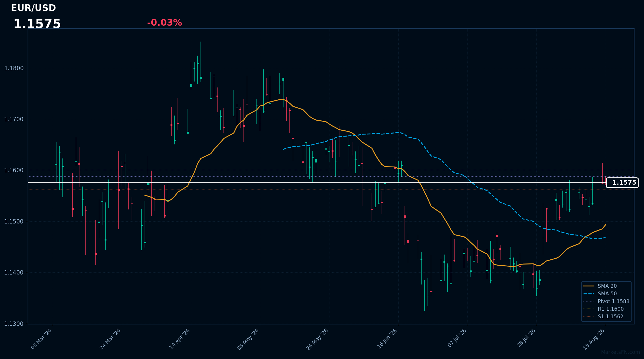Click the 03 Mar '26 date label
Image resolution: width=644 pixels, height=359 pixels.
point(41,339)
